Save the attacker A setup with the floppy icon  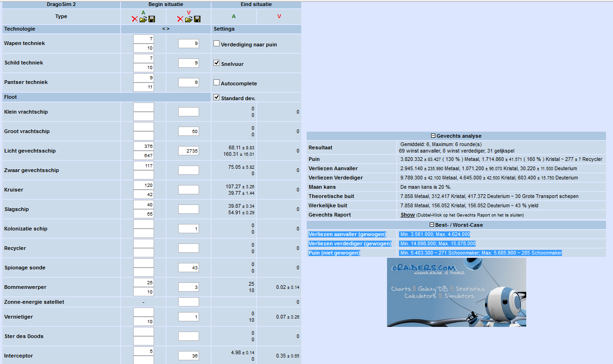click(x=152, y=19)
